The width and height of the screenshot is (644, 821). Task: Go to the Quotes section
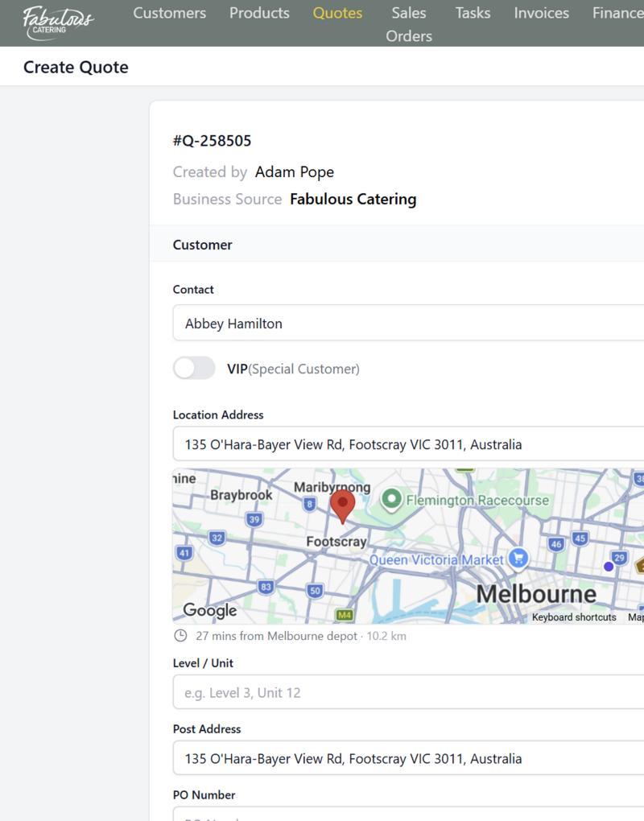point(337,13)
